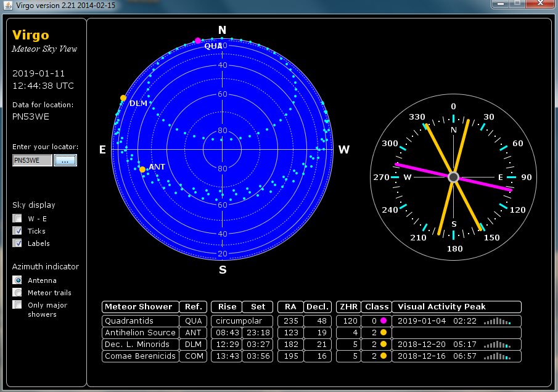
Task: Click the RA column header
Action: coord(290,306)
